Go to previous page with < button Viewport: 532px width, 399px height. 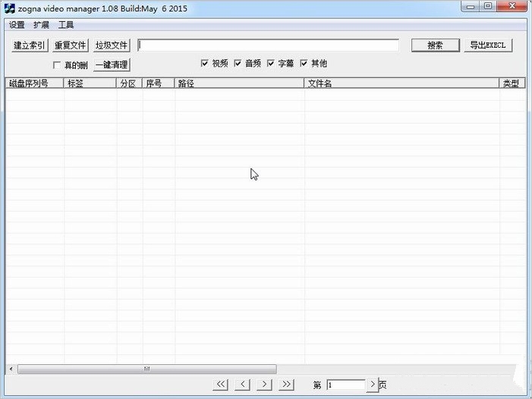(x=243, y=385)
